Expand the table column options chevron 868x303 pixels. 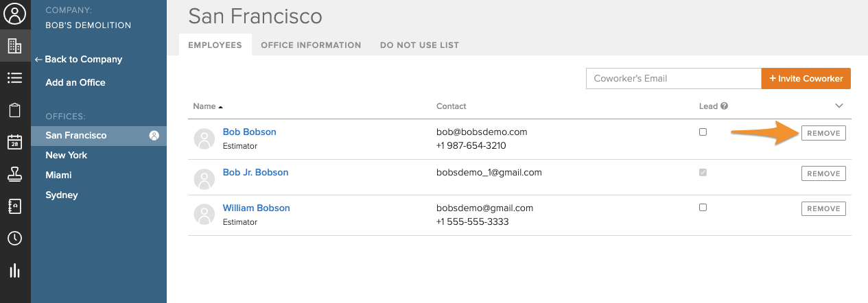(838, 106)
